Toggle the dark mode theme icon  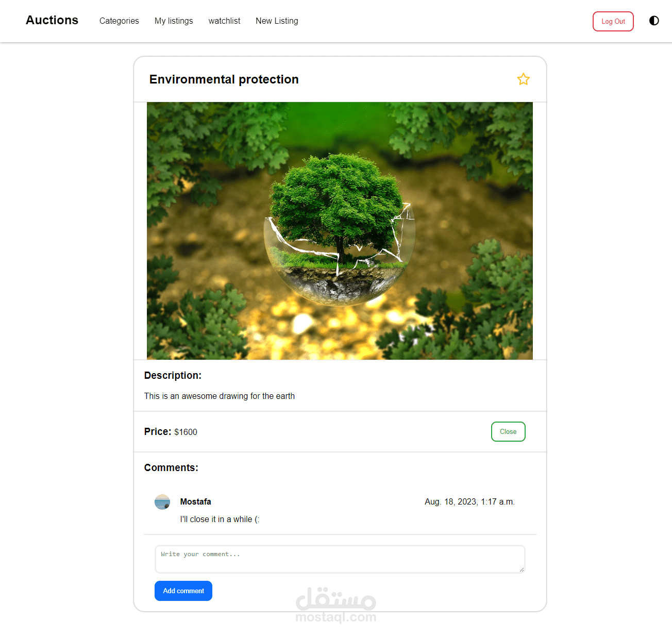pos(654,21)
